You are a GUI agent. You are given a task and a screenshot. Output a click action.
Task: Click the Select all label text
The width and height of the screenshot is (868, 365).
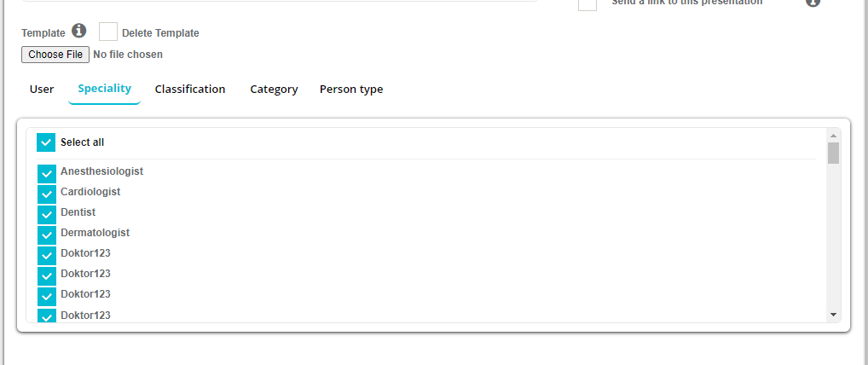(x=83, y=142)
